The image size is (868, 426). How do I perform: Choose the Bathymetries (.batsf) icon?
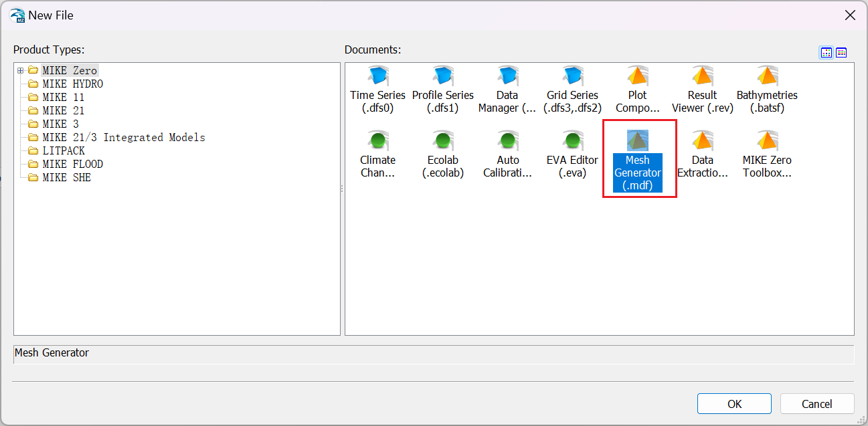pyautogui.click(x=767, y=76)
